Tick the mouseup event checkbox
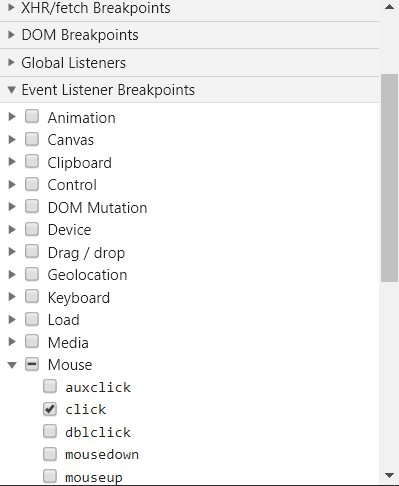 pos(50,476)
